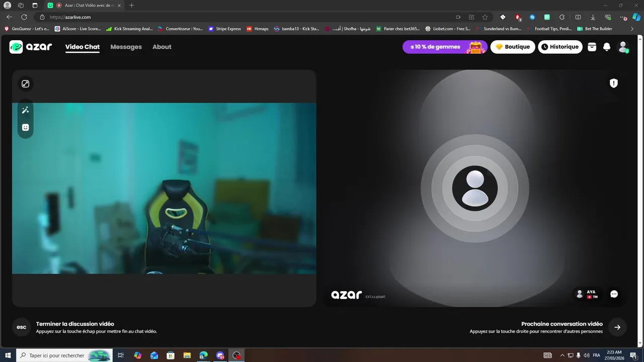Screen dimensions: 644x362
Task: Go back with the browser back arrow
Action: click(9, 17)
